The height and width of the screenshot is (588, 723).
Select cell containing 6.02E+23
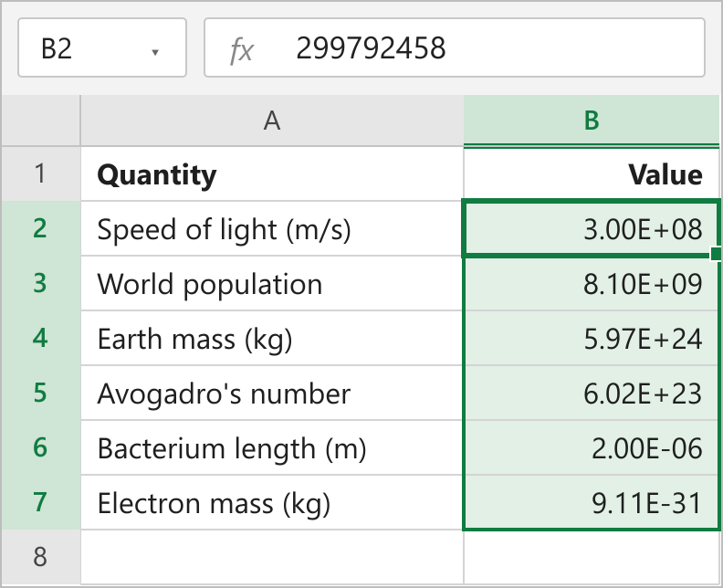point(592,393)
